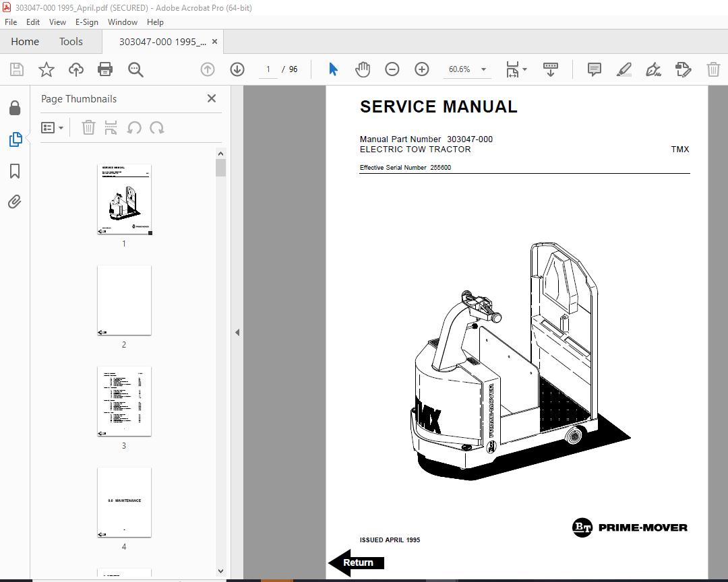Open the Edit menu
The width and height of the screenshot is (728, 582).
[33, 22]
